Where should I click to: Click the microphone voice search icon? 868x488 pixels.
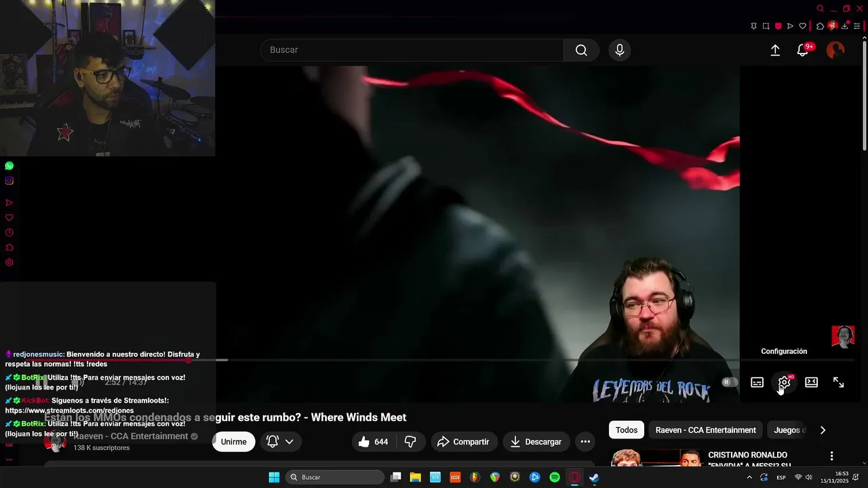point(619,50)
